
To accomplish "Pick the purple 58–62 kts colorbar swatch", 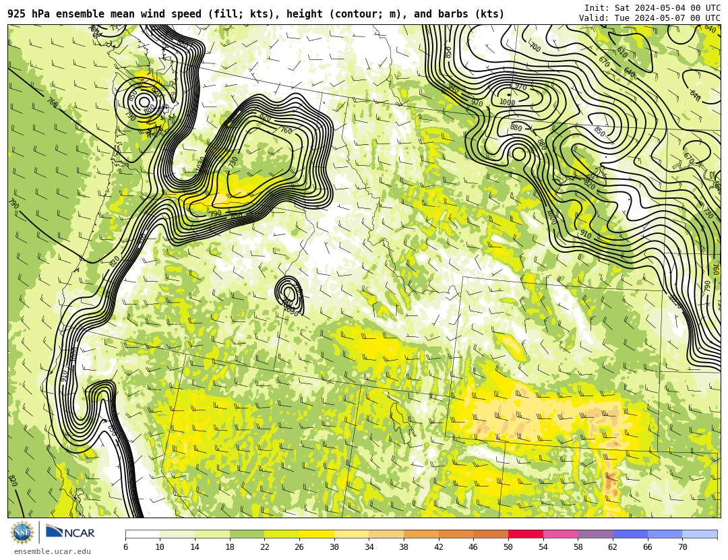I will pos(595,534).
